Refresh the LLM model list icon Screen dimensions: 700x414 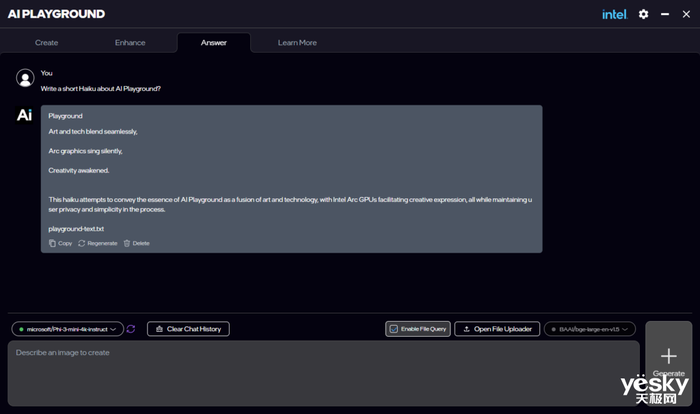point(131,329)
